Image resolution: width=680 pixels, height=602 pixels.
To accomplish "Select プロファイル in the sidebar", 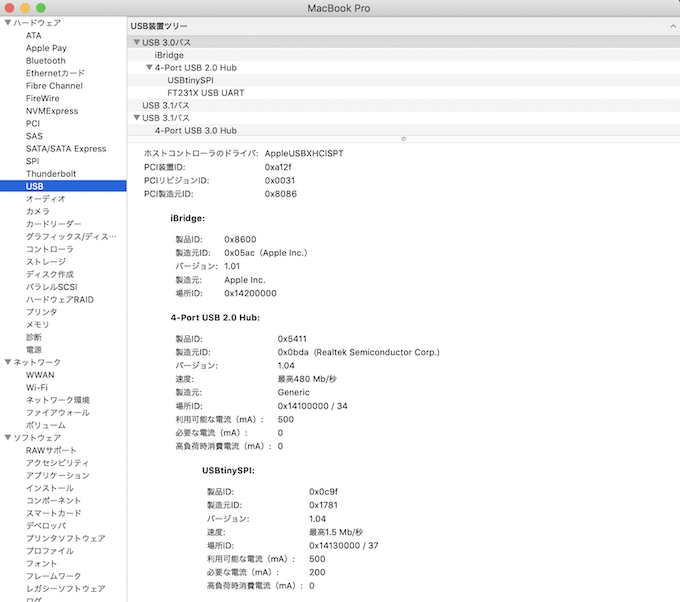I will (x=49, y=551).
